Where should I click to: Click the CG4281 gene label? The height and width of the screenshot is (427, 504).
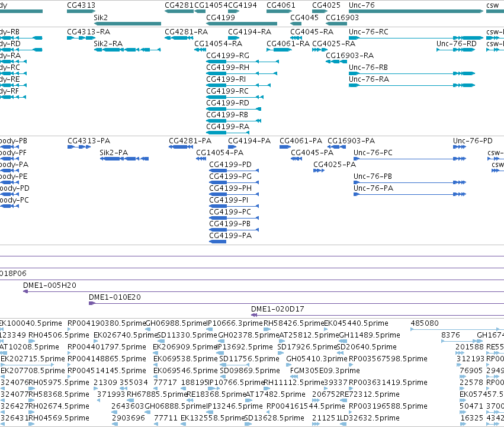[179, 5]
